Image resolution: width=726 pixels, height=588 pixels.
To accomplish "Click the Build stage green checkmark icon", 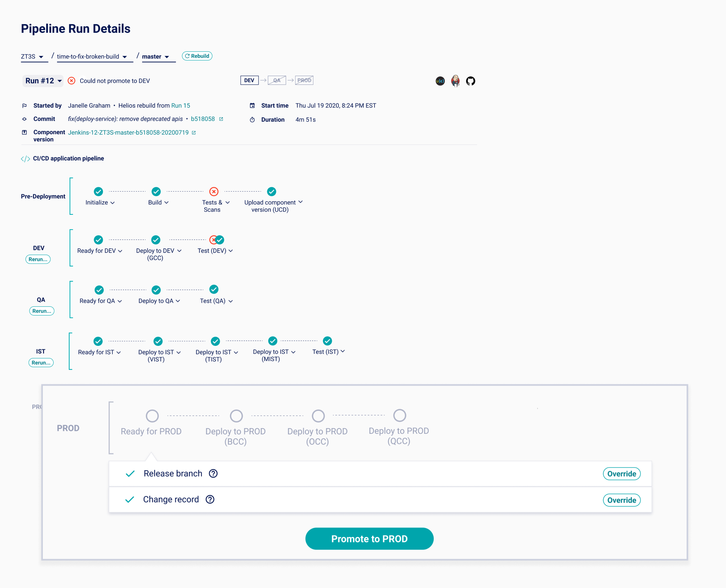I will (x=156, y=192).
